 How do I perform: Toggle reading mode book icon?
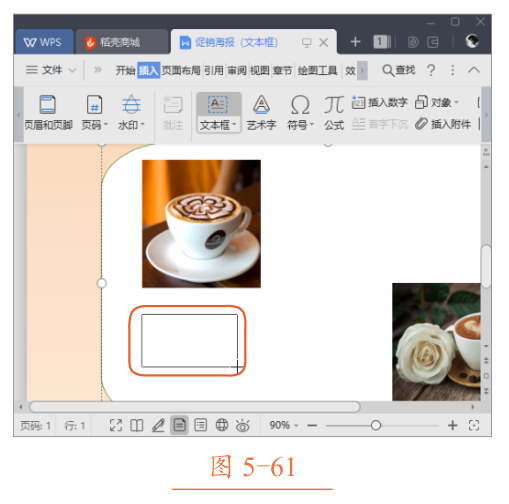[x=137, y=425]
